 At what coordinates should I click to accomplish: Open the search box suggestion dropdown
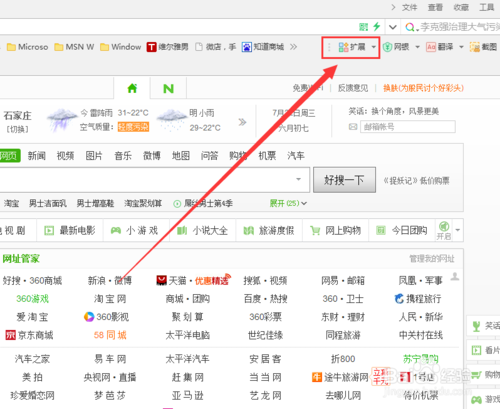(298, 180)
